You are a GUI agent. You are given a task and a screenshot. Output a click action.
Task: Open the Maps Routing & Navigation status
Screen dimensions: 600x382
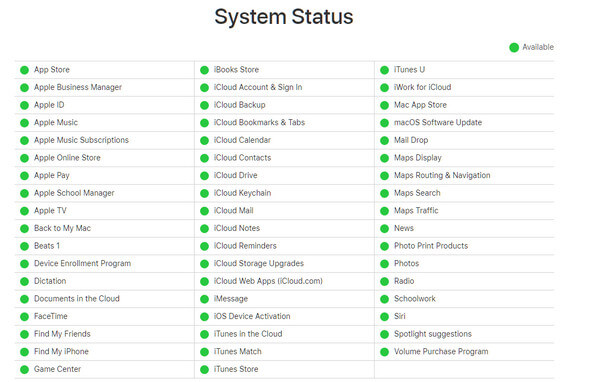click(x=442, y=175)
